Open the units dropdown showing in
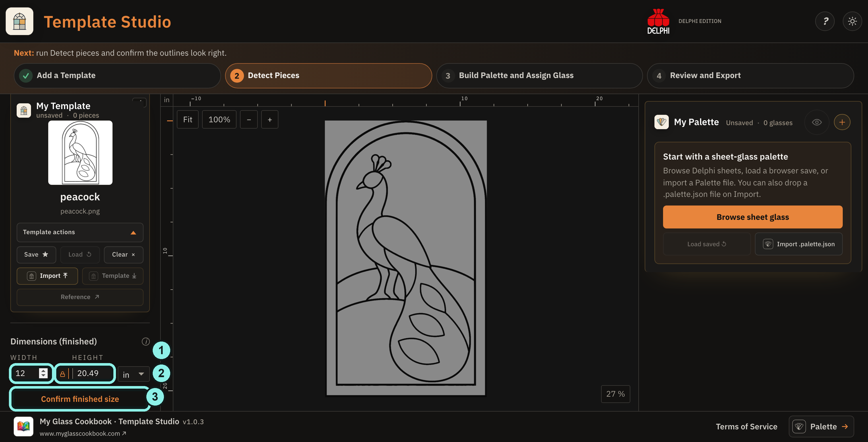The height and width of the screenshot is (442, 868). click(133, 374)
